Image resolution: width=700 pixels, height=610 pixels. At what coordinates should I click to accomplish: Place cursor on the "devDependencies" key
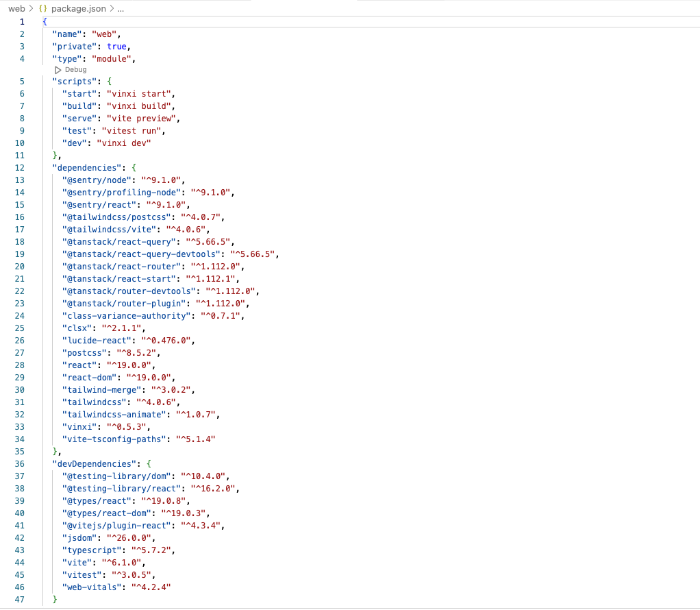[x=95, y=464]
